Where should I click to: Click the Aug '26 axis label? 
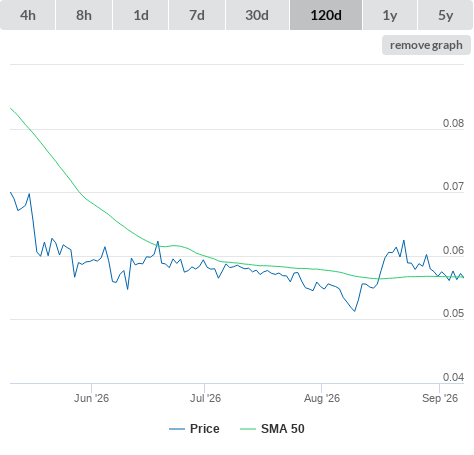click(322, 398)
